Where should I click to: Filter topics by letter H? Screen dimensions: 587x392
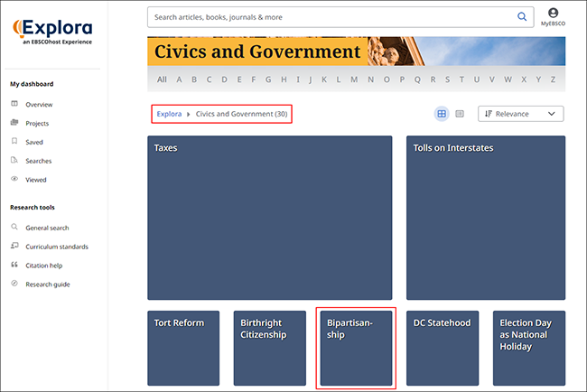284,79
